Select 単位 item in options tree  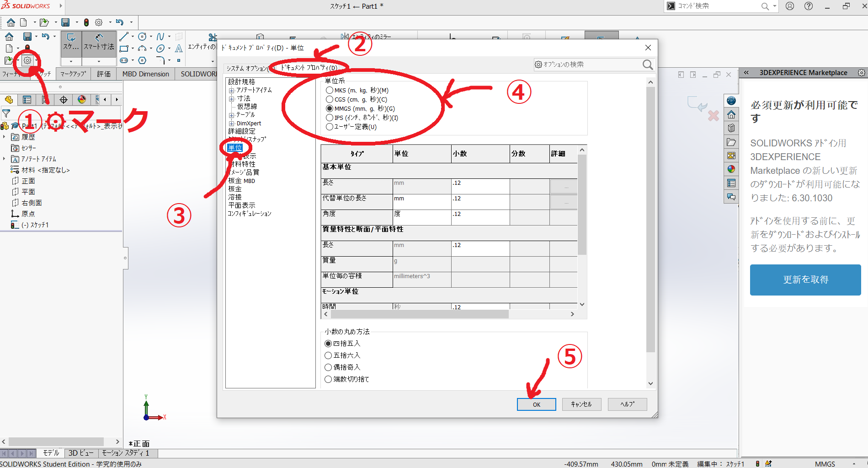(235, 148)
